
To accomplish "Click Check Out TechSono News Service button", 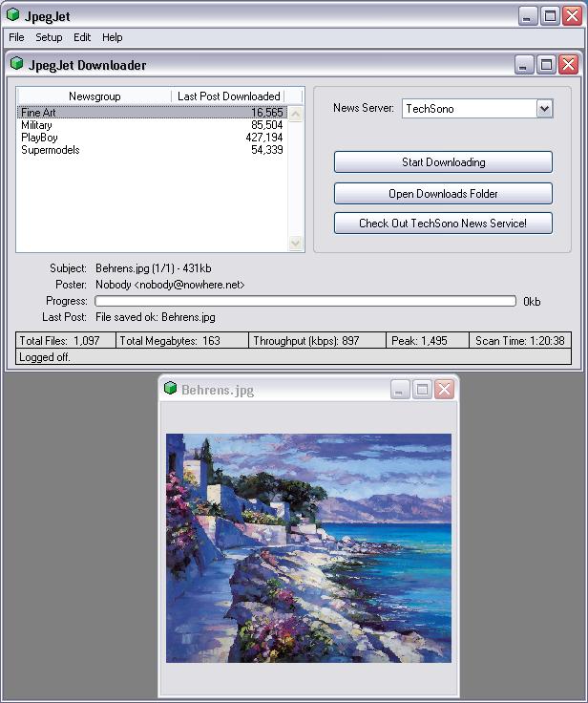I will [x=443, y=223].
